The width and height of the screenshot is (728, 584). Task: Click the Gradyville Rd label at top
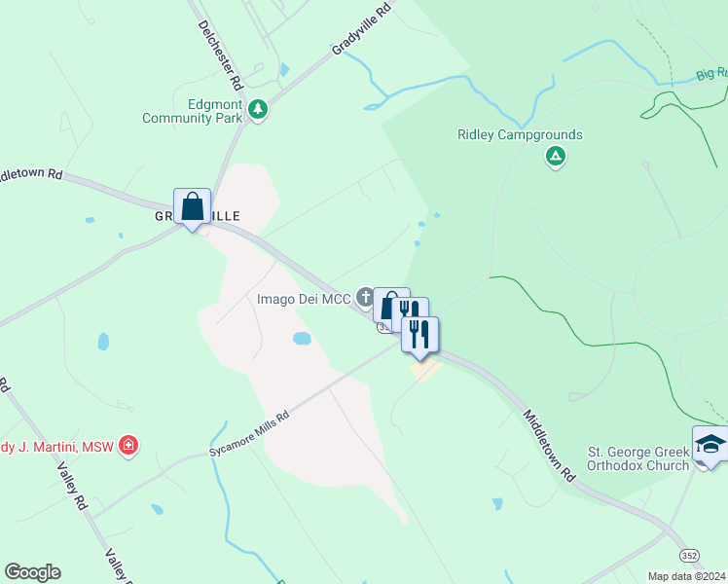362,27
